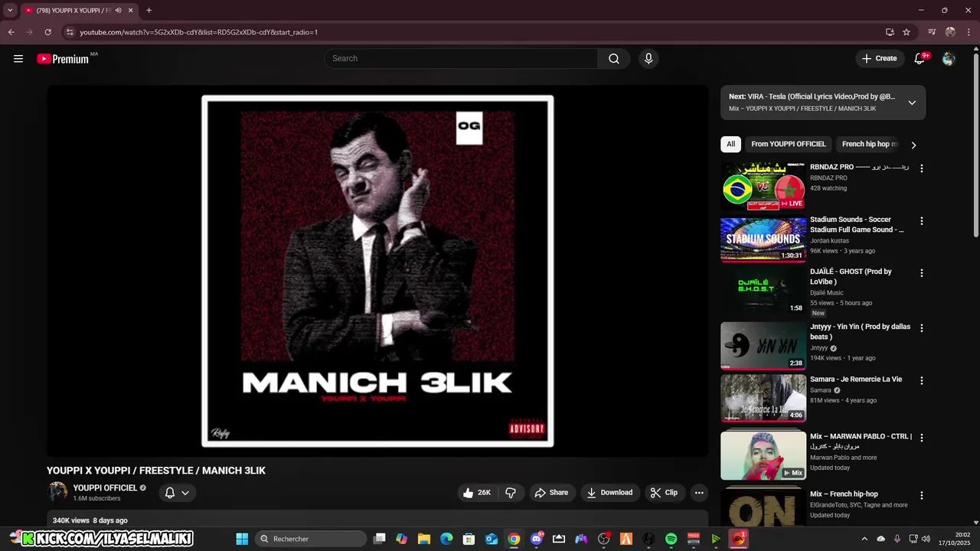The image size is (980, 551).
Task: Open a new browser tab
Action: tap(149, 11)
